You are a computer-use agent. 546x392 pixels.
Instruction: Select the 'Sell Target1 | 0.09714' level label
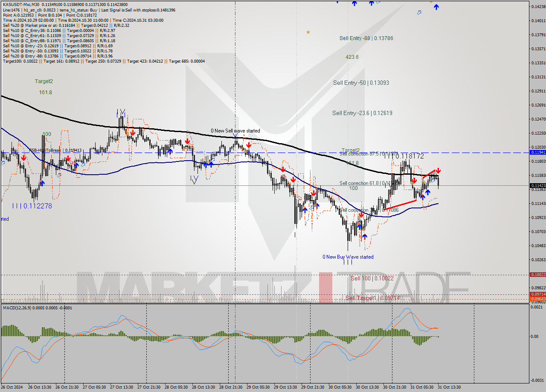click(x=372, y=298)
